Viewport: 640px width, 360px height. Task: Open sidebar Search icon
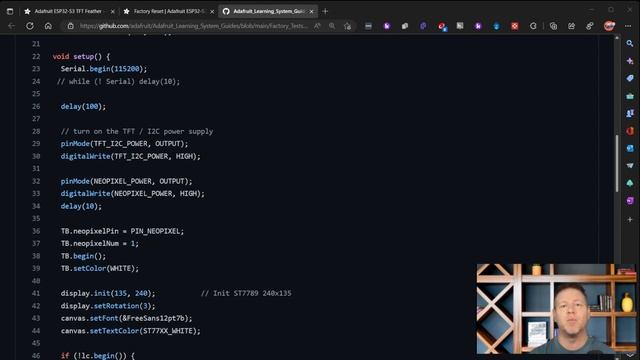tap(630, 43)
